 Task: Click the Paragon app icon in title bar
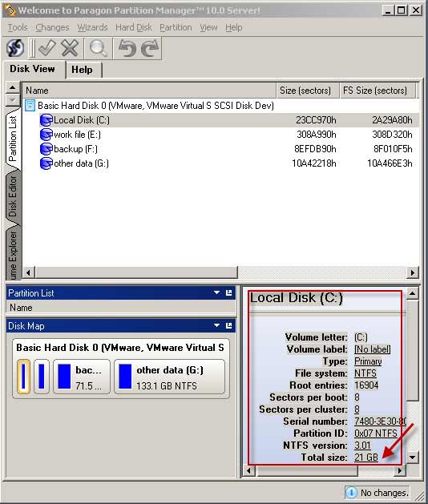pyautogui.click(x=10, y=10)
